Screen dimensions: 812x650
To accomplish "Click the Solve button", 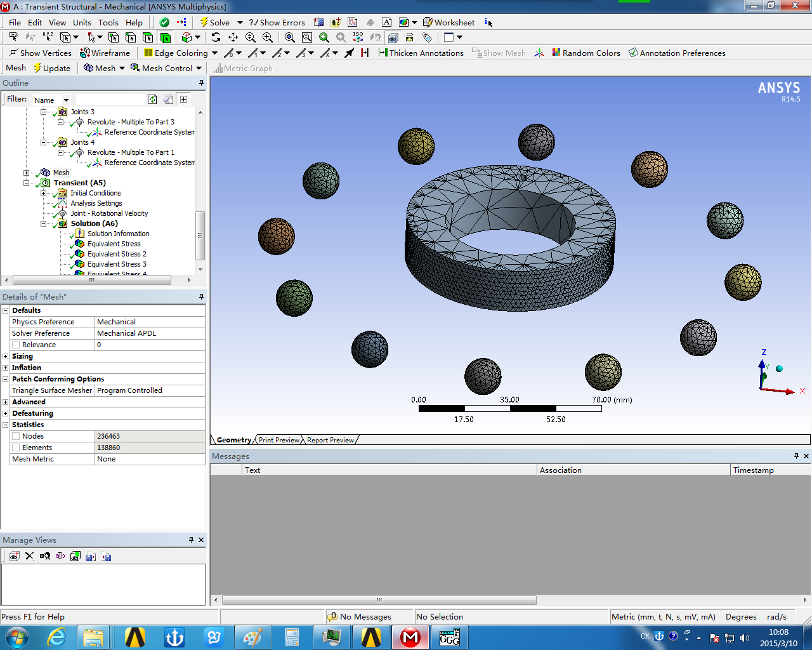I will (214, 22).
